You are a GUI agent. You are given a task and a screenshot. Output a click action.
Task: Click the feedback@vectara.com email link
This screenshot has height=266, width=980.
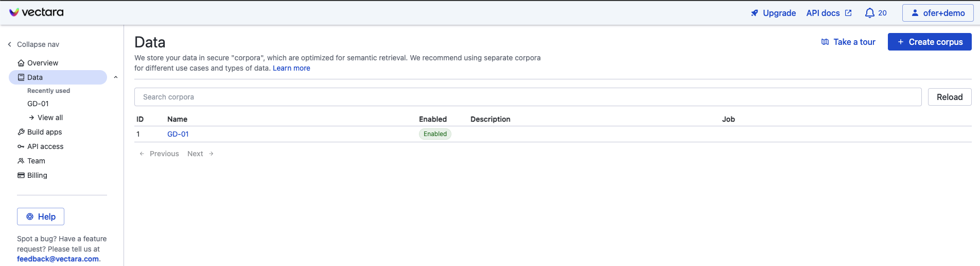[x=58, y=259]
